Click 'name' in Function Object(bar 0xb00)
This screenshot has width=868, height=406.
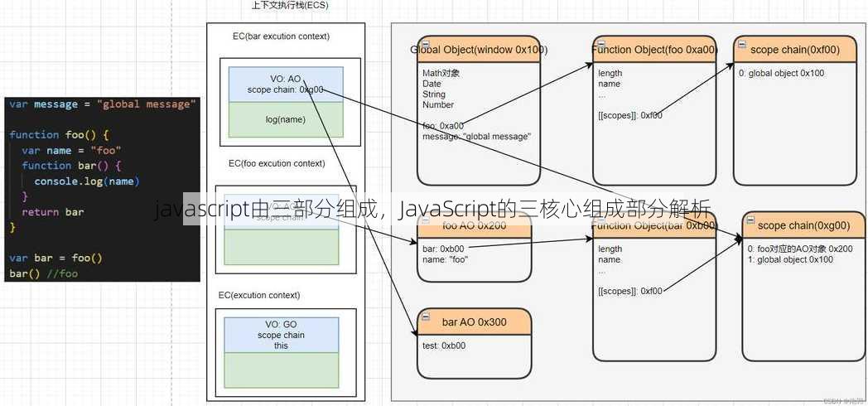coord(609,259)
